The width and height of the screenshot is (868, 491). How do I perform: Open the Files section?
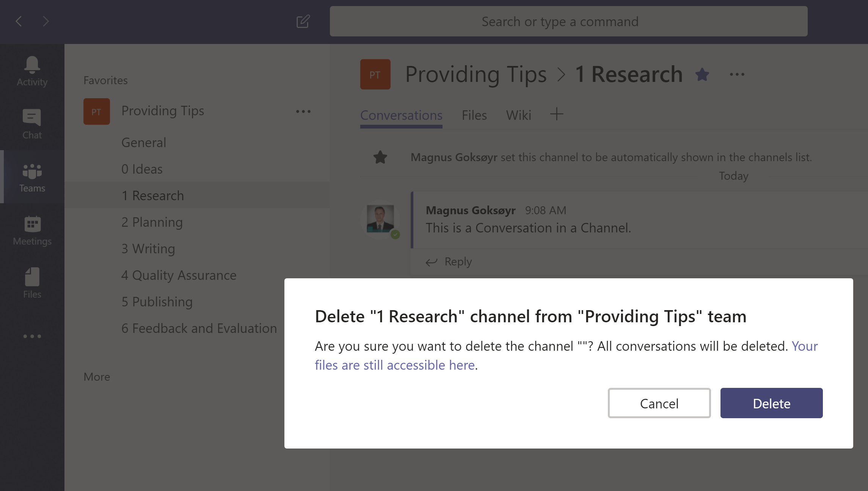[x=32, y=283]
